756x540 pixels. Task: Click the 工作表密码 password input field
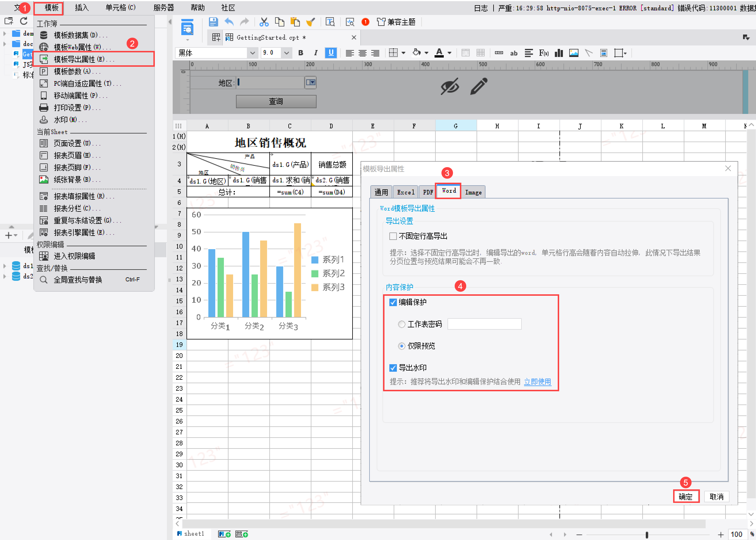484,324
